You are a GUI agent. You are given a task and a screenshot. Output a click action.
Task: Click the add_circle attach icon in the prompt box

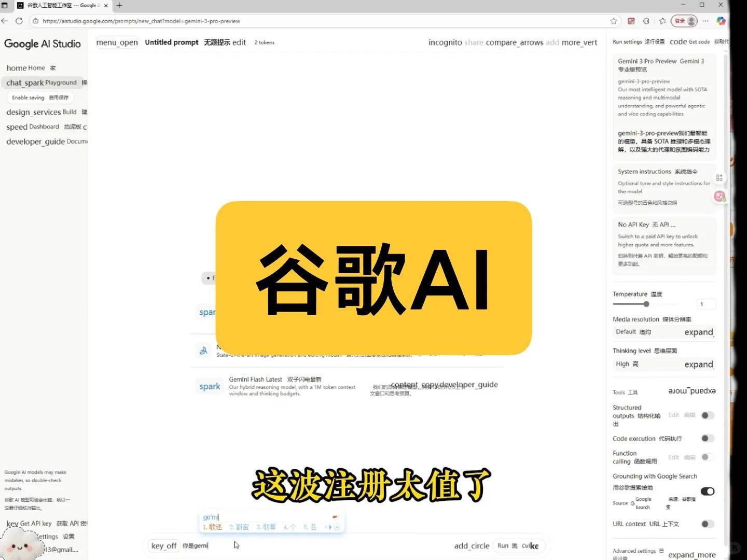click(472, 545)
